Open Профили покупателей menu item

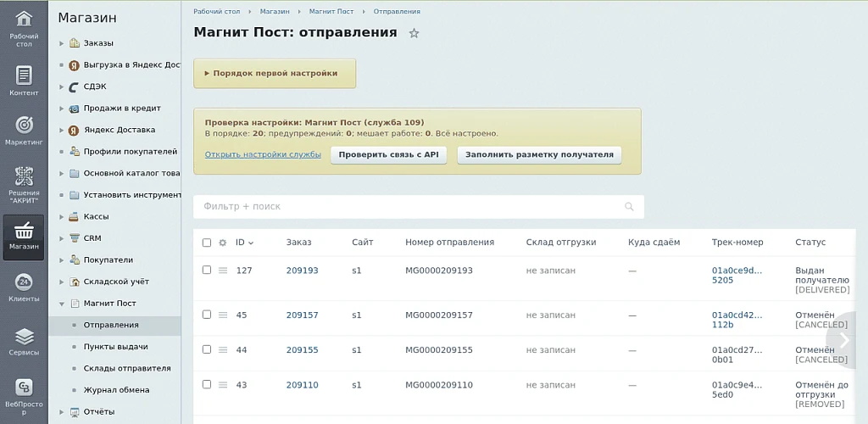[x=130, y=152]
